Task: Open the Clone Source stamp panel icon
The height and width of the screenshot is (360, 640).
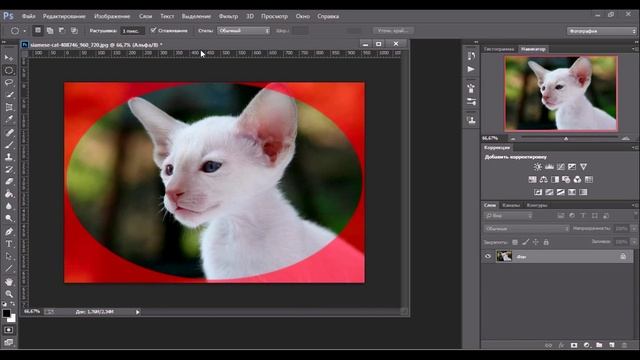Action: tap(471, 120)
